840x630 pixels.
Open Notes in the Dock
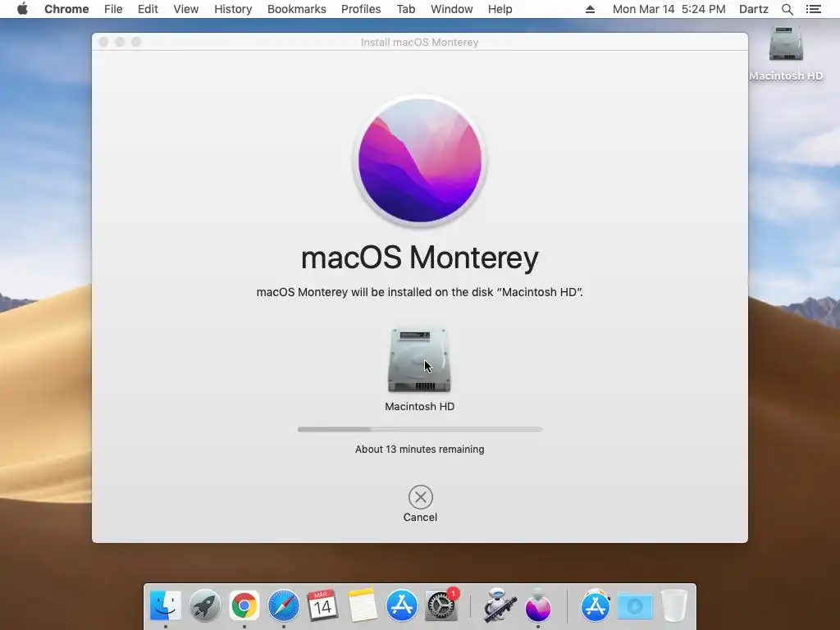[362, 606]
